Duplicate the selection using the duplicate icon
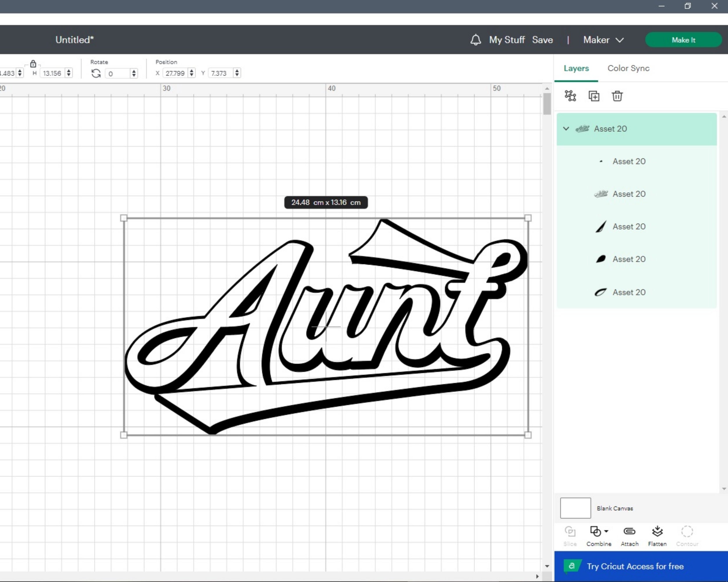Screen dimensions: 728x582 [x=594, y=96]
